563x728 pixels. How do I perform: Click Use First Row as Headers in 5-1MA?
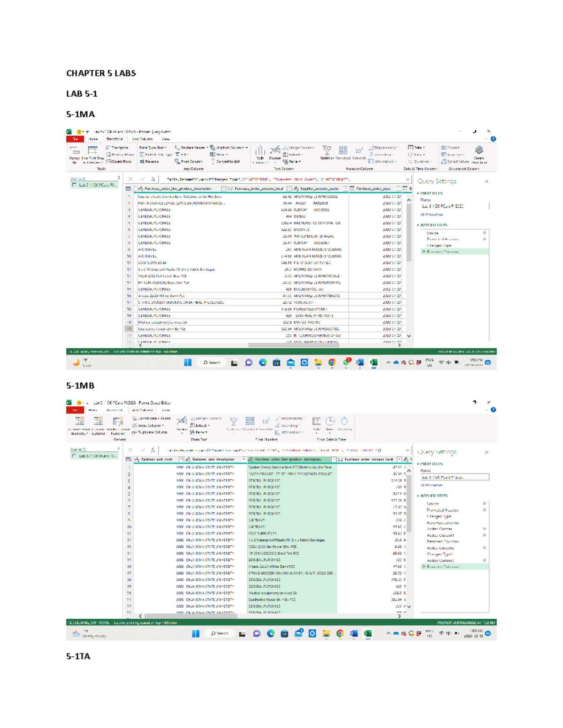93,154
